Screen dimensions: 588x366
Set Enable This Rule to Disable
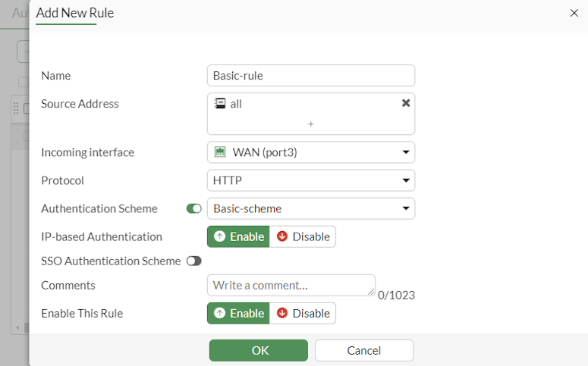(x=303, y=313)
